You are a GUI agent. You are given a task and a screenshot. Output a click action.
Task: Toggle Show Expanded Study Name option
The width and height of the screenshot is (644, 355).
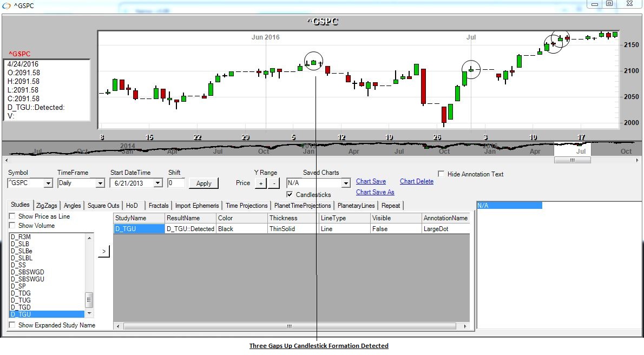(x=12, y=325)
